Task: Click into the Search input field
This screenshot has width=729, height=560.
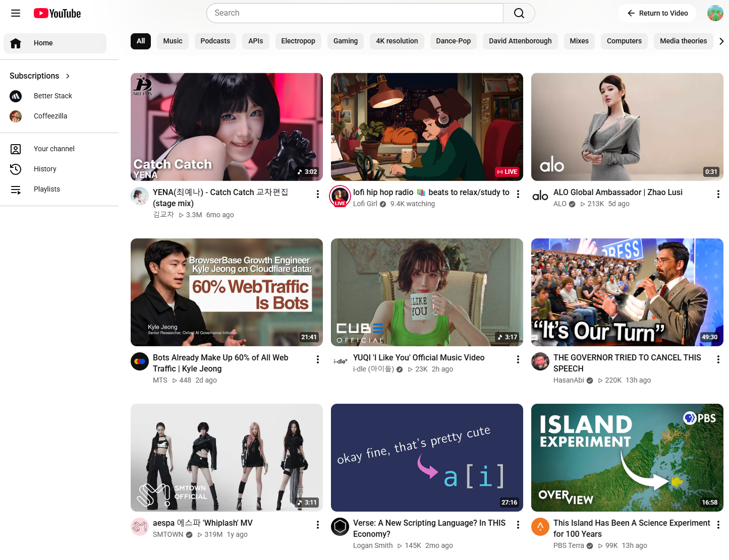Action: coord(355,13)
